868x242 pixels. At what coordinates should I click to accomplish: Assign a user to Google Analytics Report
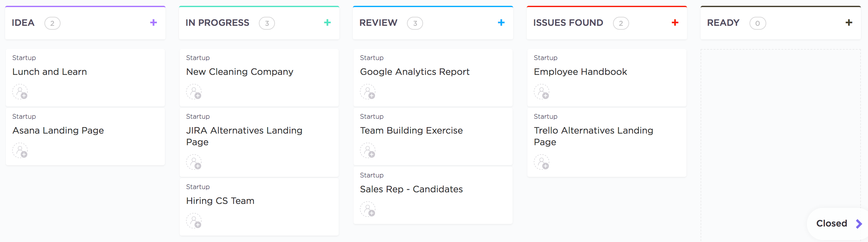click(368, 92)
